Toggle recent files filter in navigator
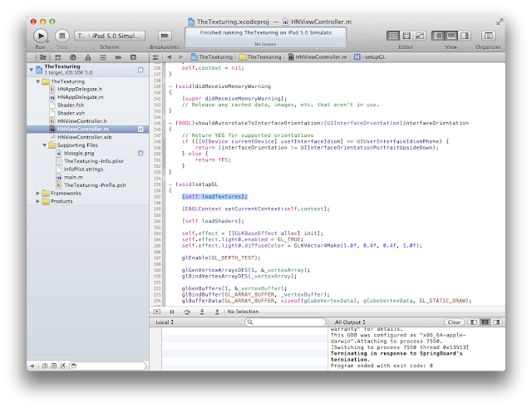 [45, 366]
